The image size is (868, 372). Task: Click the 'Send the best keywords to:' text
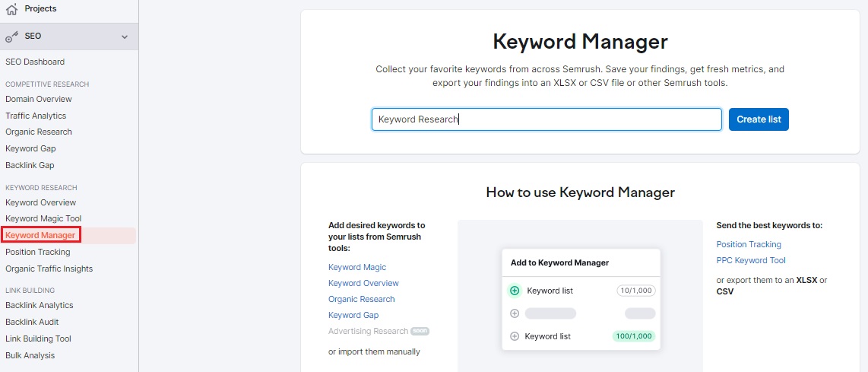pyautogui.click(x=769, y=225)
